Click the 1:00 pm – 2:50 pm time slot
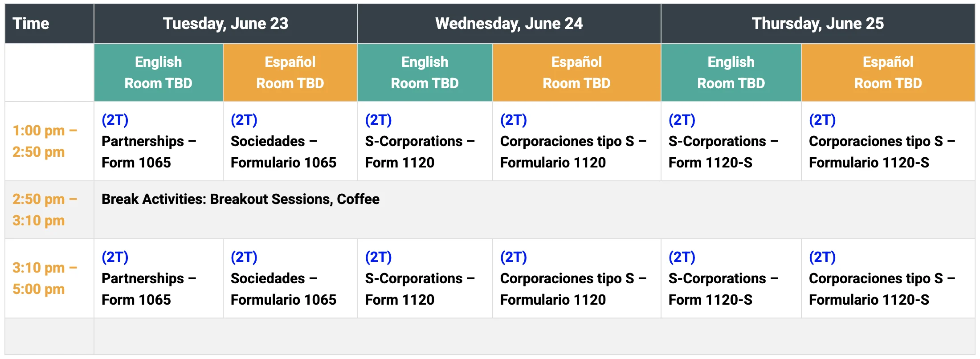Image resolution: width=980 pixels, height=359 pixels. tap(45, 141)
